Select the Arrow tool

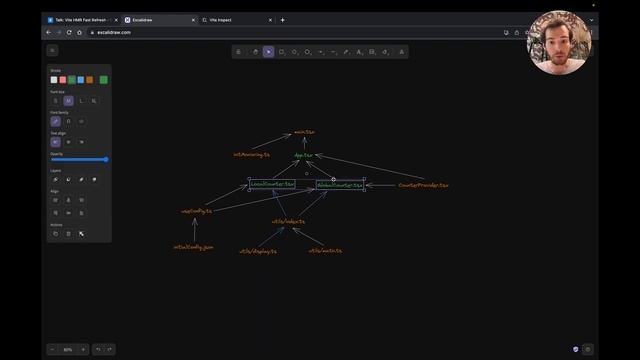point(321,52)
